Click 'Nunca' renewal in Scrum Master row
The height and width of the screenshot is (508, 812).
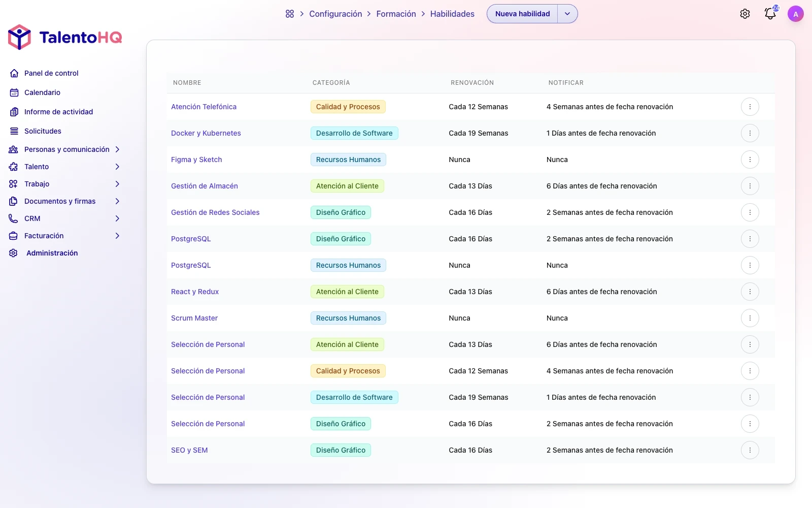point(459,318)
